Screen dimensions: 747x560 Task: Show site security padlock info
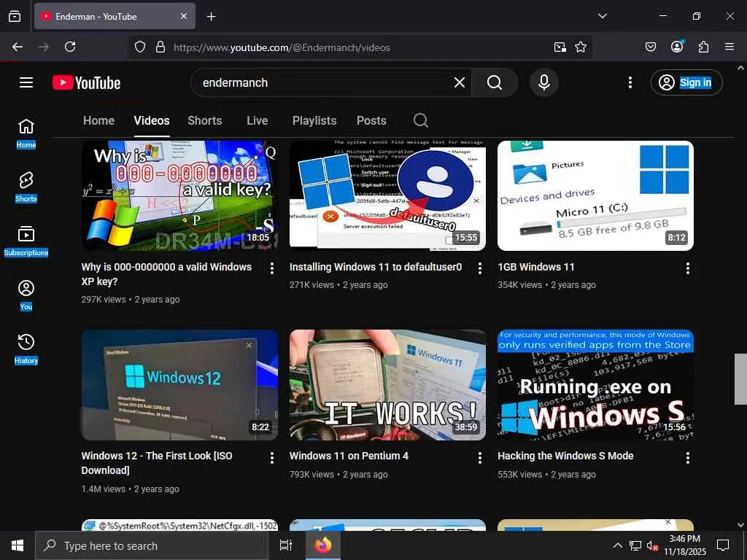tap(160, 47)
